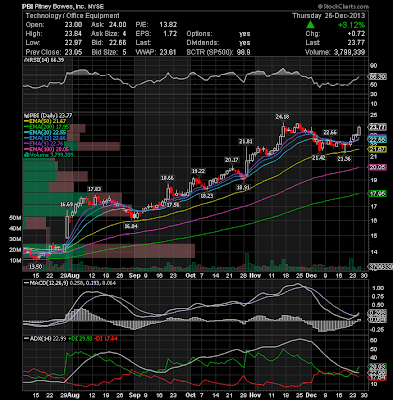
Task: Click the magenta 20.05 tag on price axis
Action: click(378, 168)
